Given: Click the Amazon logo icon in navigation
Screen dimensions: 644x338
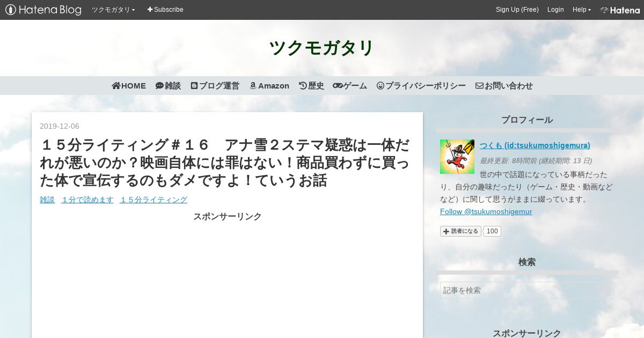Looking at the screenshot, I should point(253,86).
